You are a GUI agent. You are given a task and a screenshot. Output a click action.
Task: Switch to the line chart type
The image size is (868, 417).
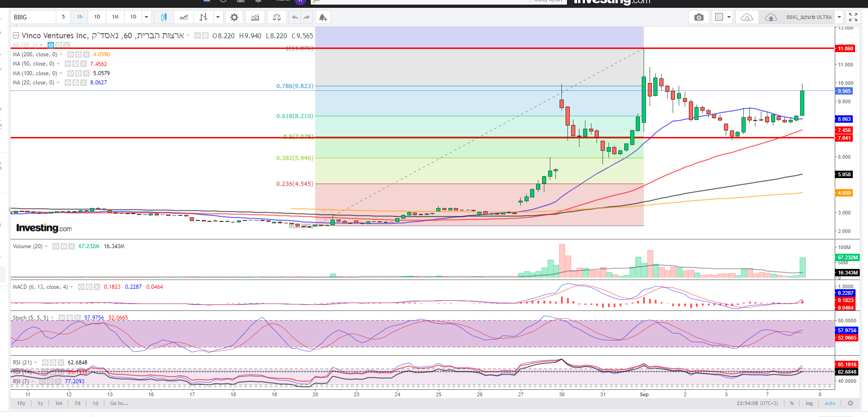click(x=184, y=18)
